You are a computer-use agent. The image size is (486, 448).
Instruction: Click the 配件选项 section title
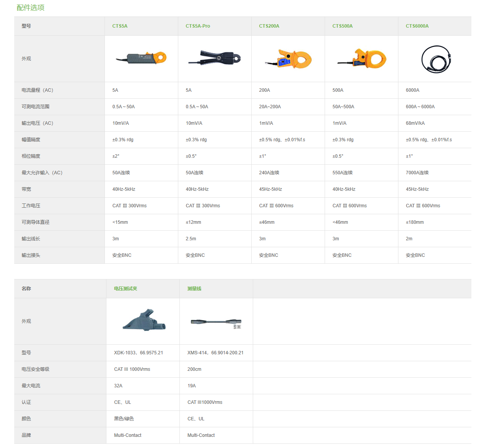click(x=31, y=8)
